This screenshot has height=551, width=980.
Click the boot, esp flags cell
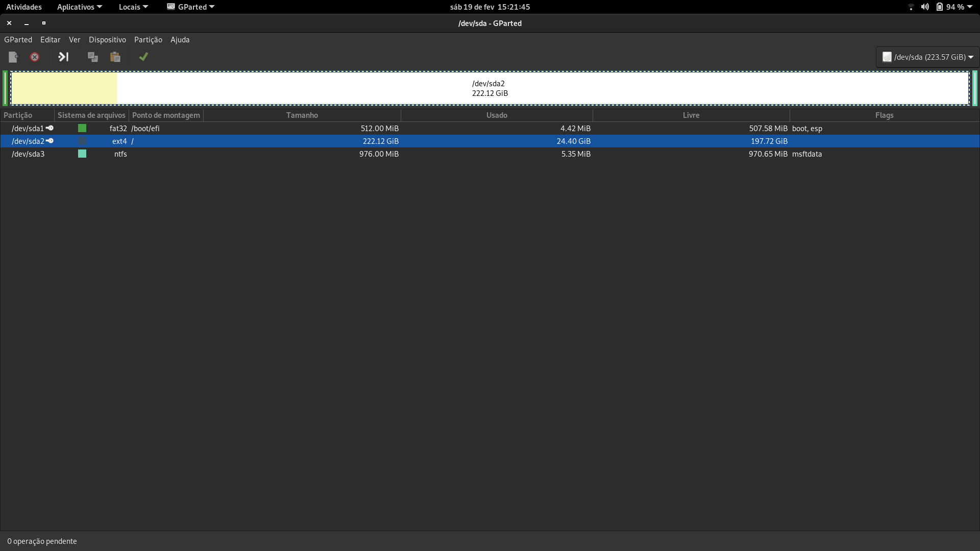click(807, 129)
